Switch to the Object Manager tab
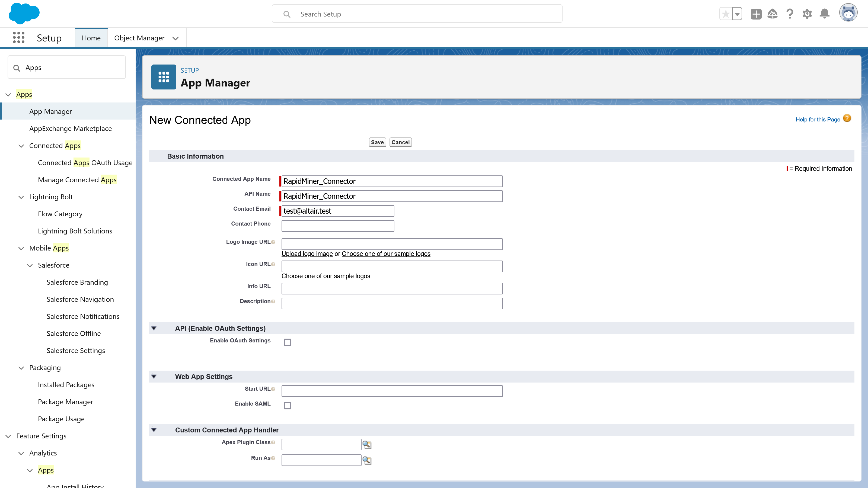Screen dimensions: 868x488 pyautogui.click(x=139, y=38)
